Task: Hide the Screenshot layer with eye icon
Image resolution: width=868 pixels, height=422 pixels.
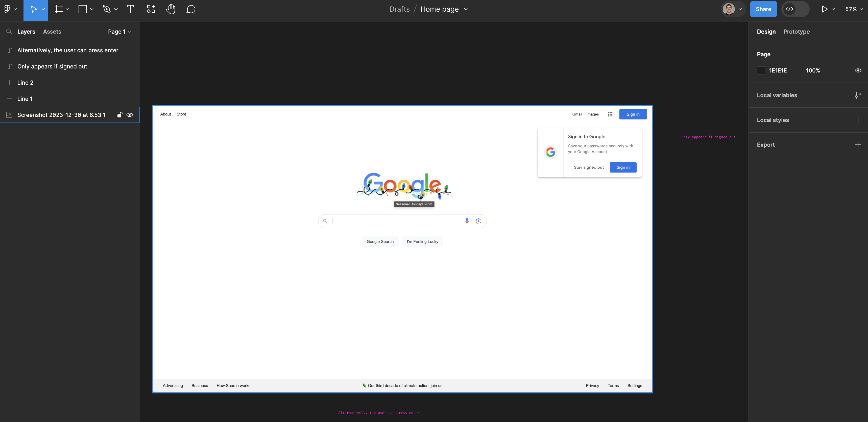Action: [129, 115]
